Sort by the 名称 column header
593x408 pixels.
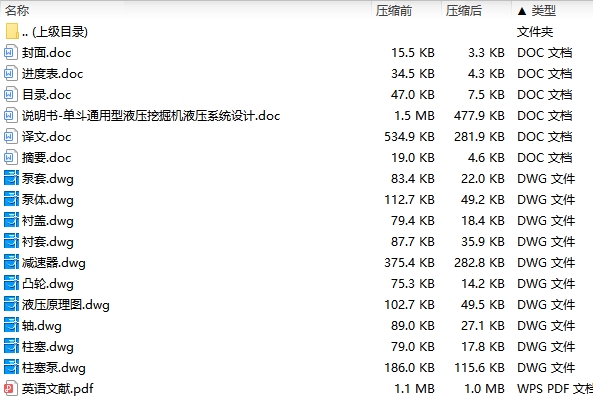17,11
